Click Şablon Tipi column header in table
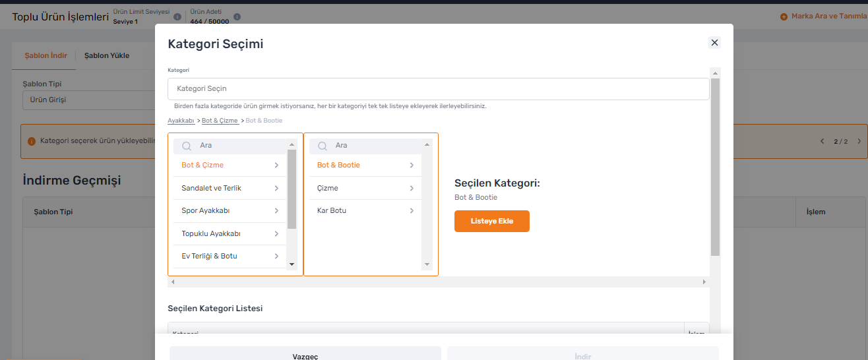868x360 pixels. (53, 212)
